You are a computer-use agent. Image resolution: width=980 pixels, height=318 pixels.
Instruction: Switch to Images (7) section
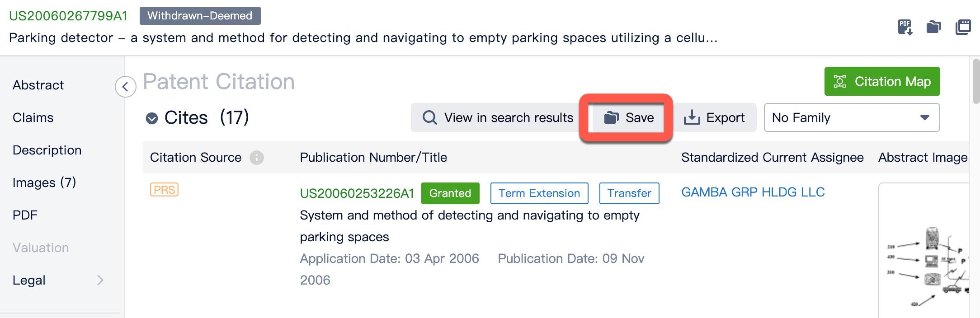click(44, 182)
